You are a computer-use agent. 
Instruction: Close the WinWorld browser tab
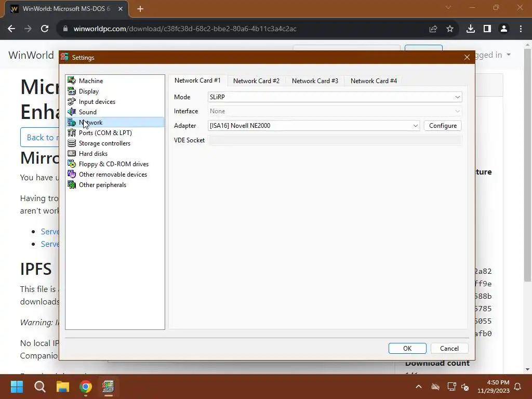pos(120,9)
